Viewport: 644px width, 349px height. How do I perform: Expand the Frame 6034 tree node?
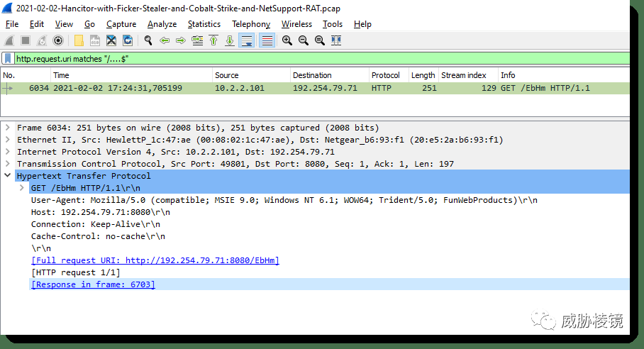point(7,128)
